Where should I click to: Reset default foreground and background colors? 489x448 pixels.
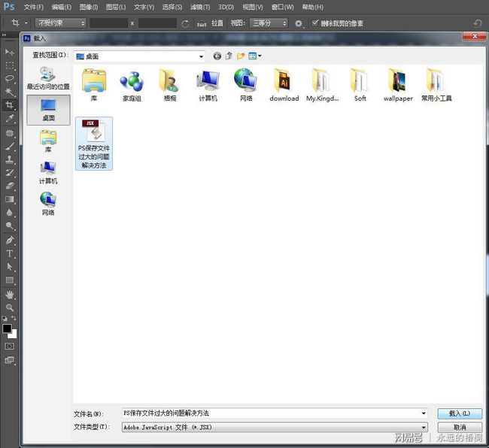[x=5, y=319]
